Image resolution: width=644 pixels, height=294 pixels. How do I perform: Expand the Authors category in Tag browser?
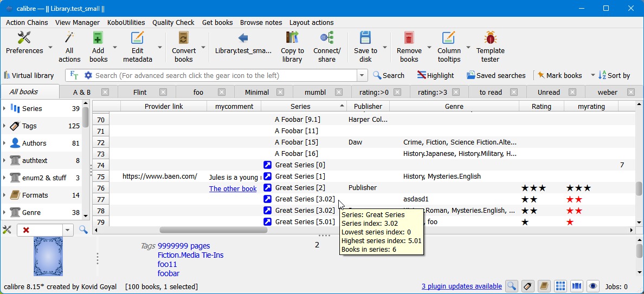click(x=4, y=143)
